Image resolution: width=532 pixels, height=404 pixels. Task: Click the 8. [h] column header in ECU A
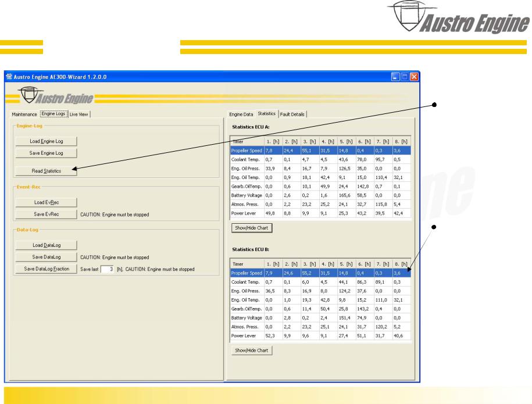pyautogui.click(x=401, y=141)
